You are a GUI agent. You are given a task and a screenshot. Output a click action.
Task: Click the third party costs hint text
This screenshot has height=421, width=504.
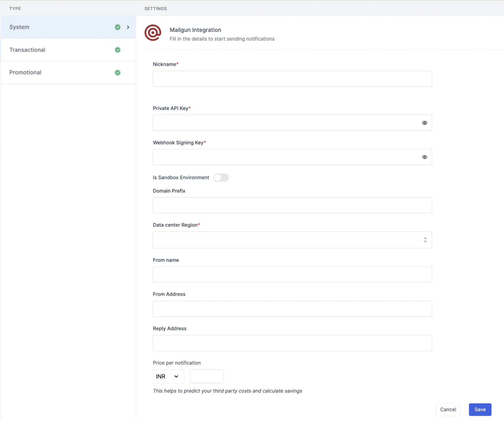[x=228, y=391]
